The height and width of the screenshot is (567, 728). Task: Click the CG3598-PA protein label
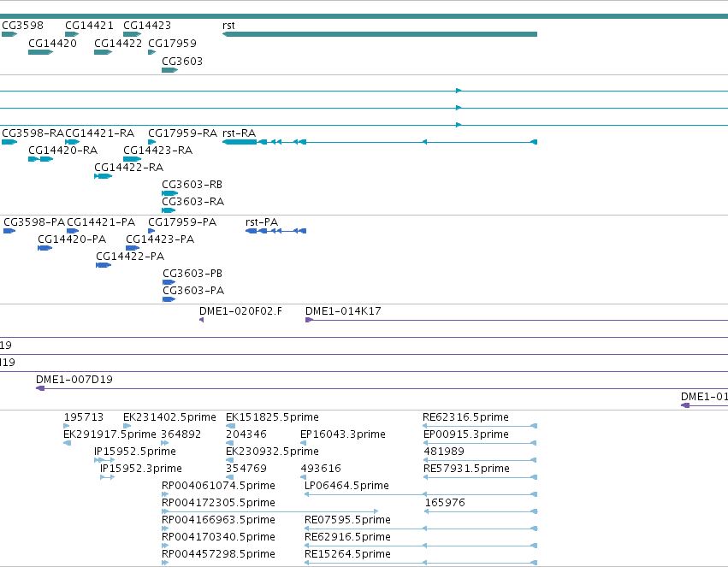click(34, 222)
